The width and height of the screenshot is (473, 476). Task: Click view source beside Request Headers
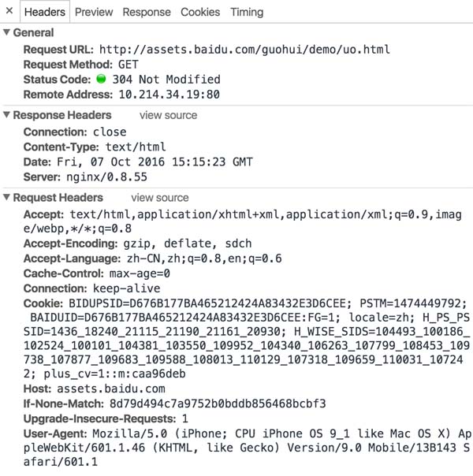coord(160,199)
